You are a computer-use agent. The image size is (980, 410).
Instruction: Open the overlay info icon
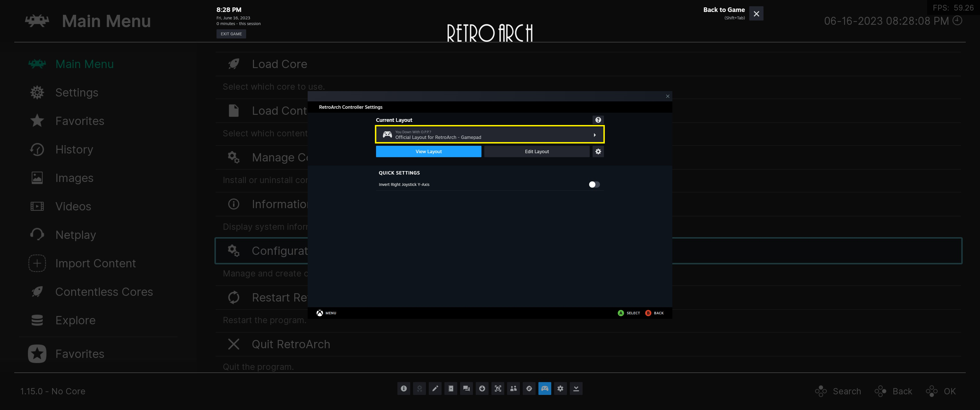coord(404,388)
